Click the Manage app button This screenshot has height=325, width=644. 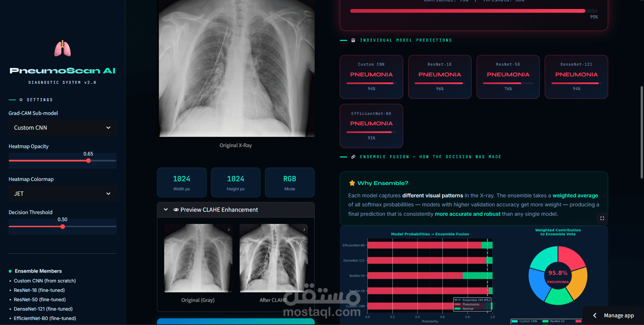coord(619,315)
